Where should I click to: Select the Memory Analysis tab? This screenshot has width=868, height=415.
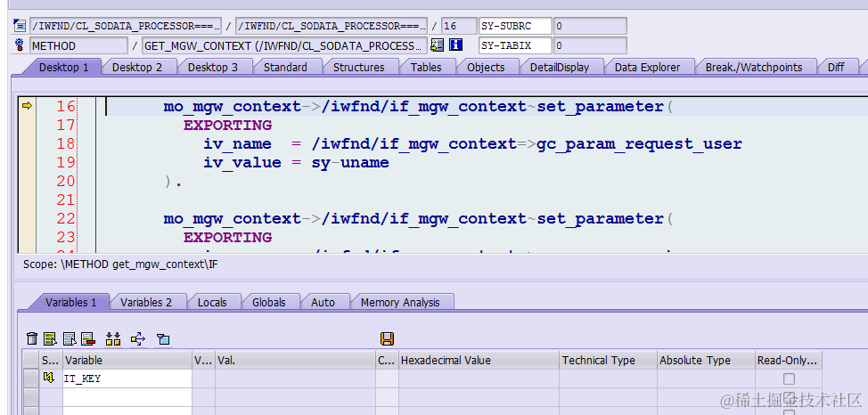pyautogui.click(x=399, y=302)
